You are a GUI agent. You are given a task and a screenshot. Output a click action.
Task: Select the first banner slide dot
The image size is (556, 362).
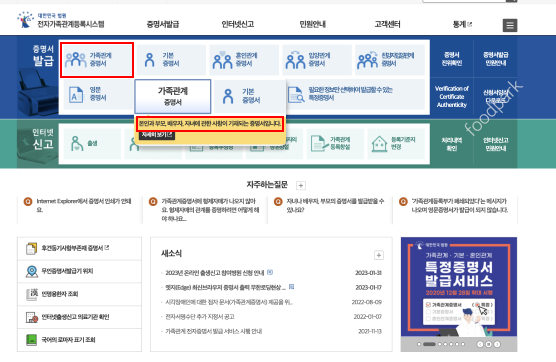(419, 344)
